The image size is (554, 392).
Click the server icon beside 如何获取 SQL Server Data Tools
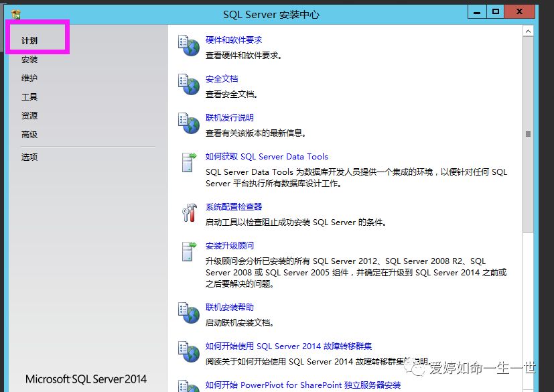point(189,162)
